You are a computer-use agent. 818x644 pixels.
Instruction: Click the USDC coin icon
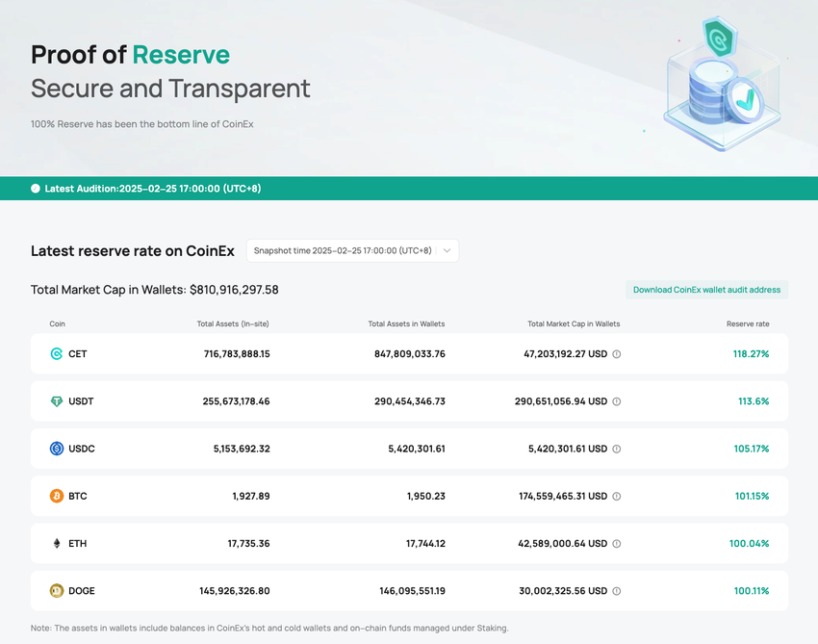coord(57,449)
